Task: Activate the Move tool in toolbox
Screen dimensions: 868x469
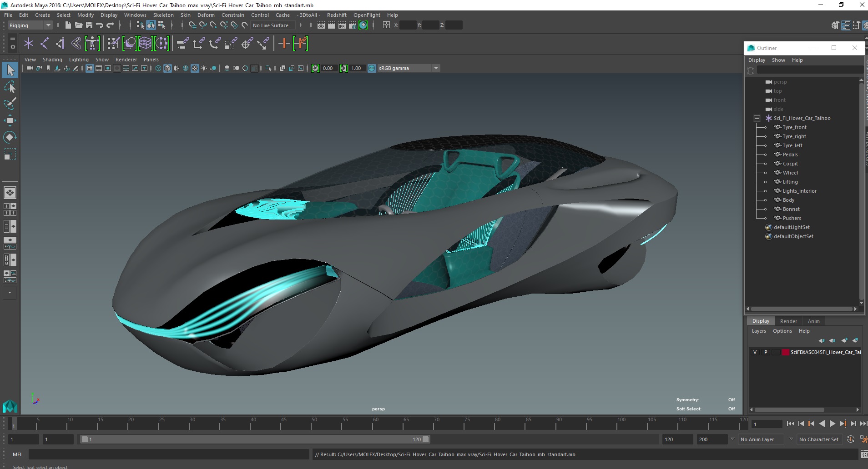Action: tap(10, 120)
